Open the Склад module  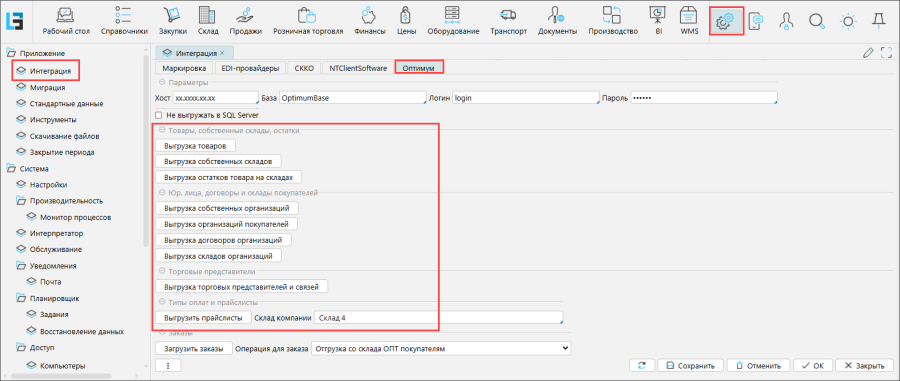pos(207,21)
